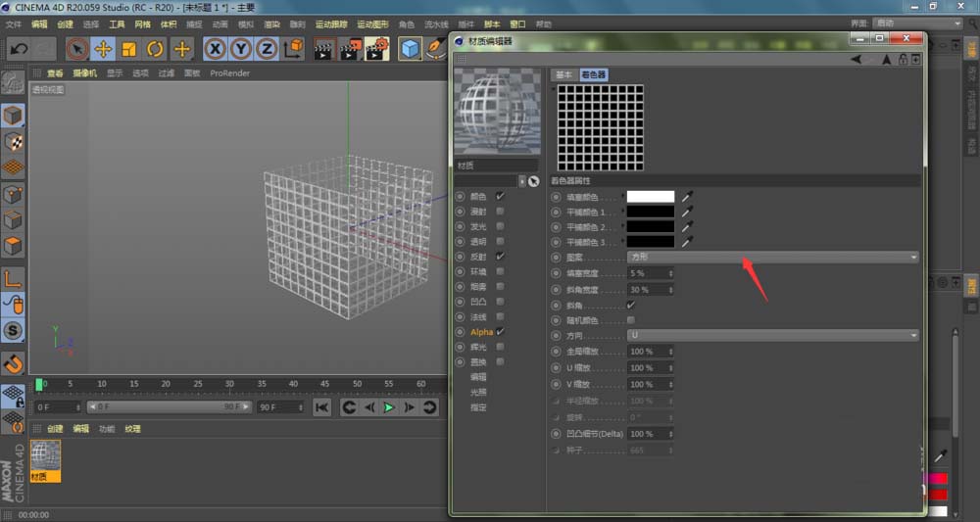Uncheck the 斜角 checkbox
Screen dimensions: 980x522
coord(630,306)
